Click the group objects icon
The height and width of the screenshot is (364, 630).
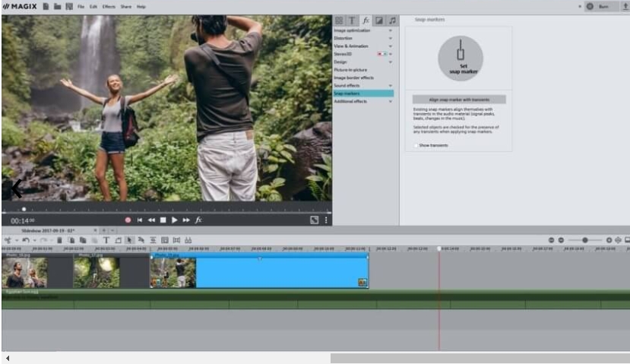tap(176, 240)
